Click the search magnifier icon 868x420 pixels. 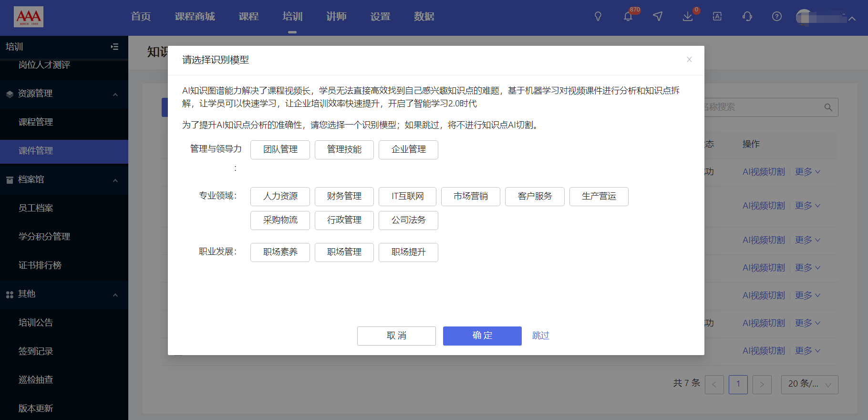tap(828, 107)
